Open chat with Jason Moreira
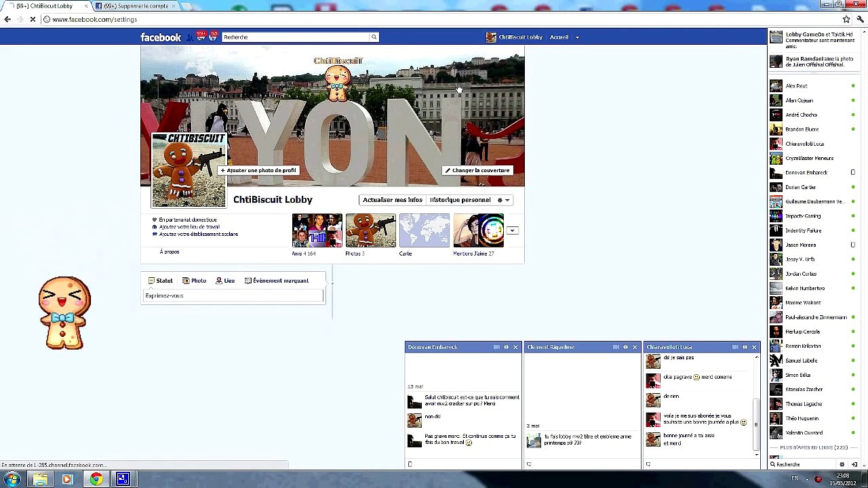The width and height of the screenshot is (868, 488). pyautogui.click(x=812, y=245)
